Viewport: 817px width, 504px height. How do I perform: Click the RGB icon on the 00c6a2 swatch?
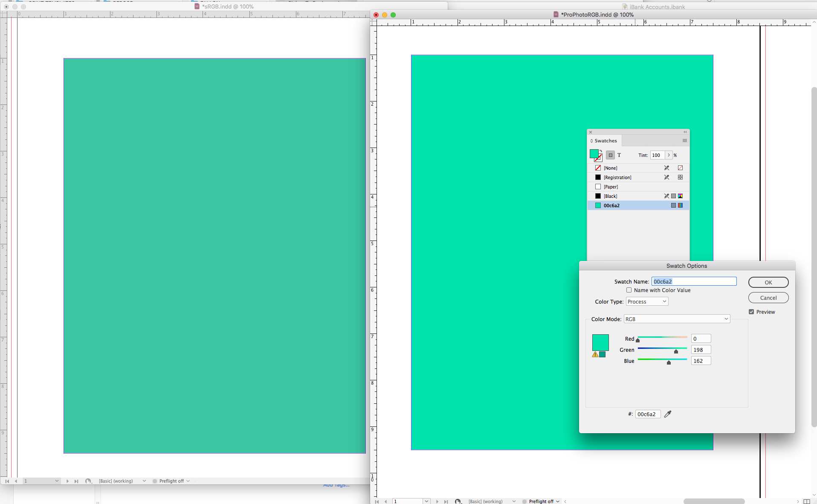coord(681,206)
